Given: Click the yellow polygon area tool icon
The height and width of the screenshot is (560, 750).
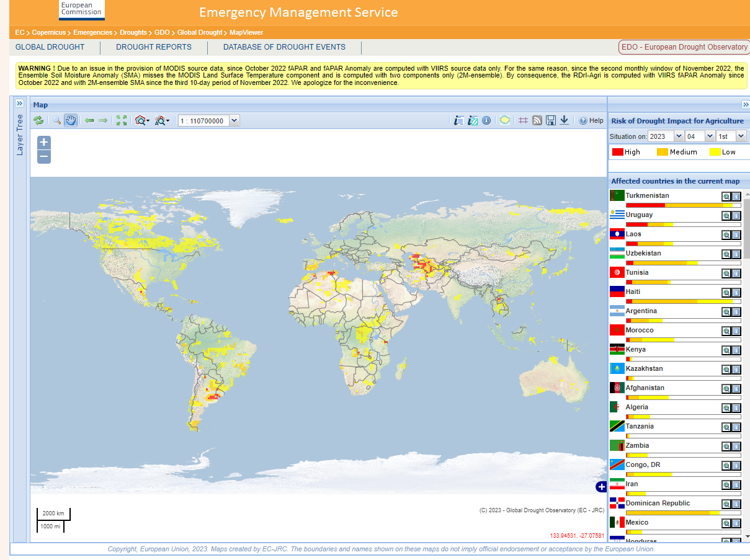Looking at the screenshot, I should pyautogui.click(x=505, y=120).
